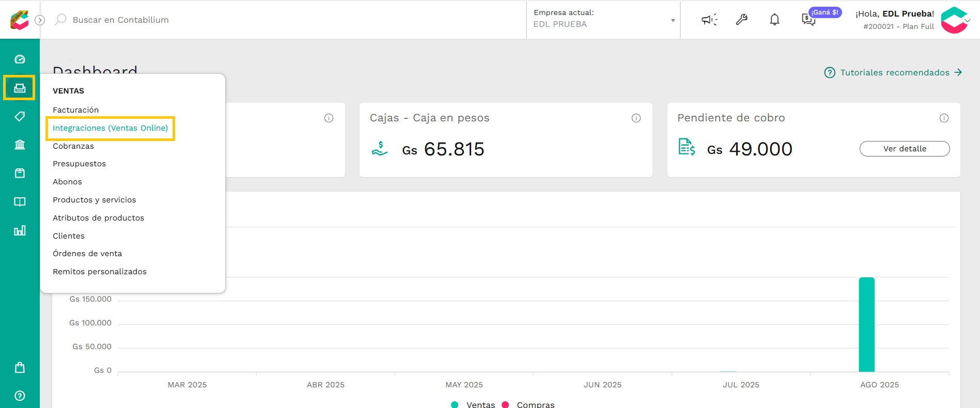Open the shopping bag sidebar icon
This screenshot has width=980, height=408.
tap(20, 367)
